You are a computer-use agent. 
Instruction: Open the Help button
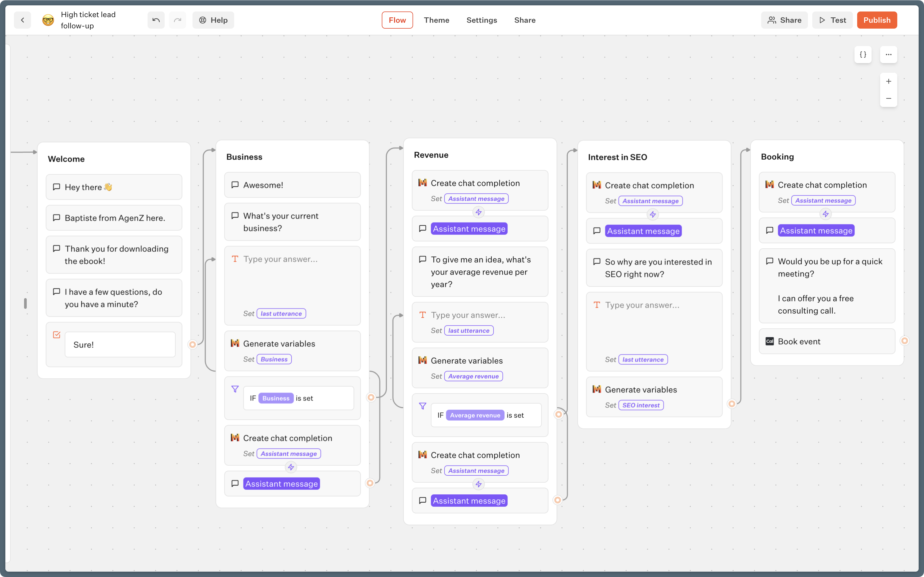(213, 20)
